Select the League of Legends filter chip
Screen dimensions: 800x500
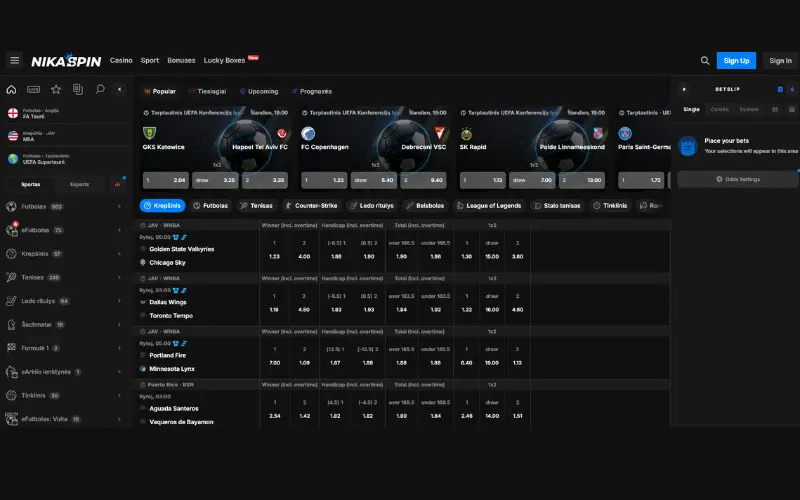pos(489,206)
